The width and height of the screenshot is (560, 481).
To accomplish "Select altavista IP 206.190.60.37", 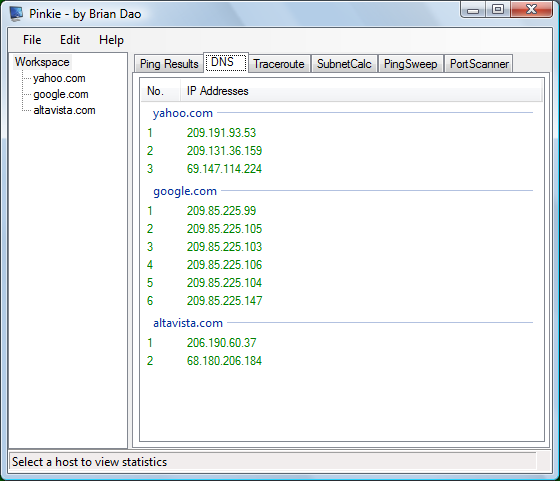I will click(x=221, y=343).
